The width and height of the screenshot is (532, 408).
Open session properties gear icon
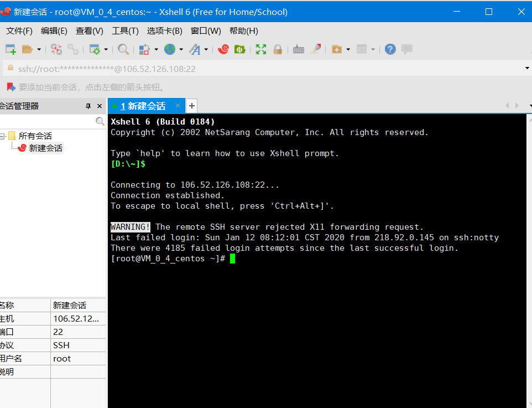pyautogui.click(x=95, y=49)
